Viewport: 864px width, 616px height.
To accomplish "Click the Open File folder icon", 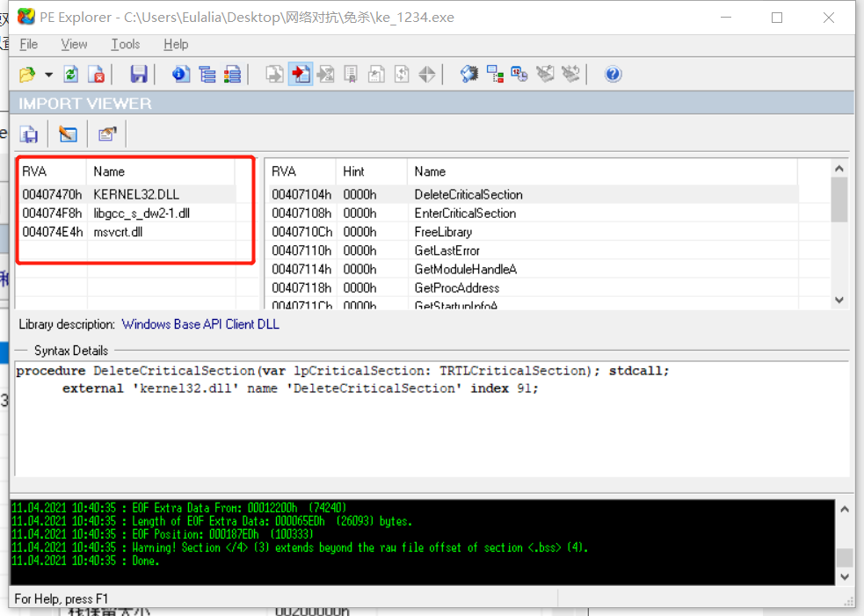I will [27, 75].
